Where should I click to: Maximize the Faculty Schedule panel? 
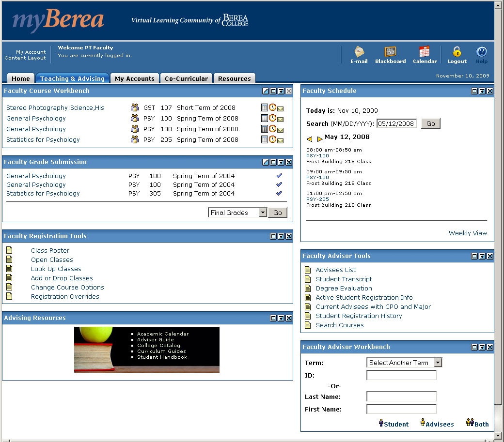(474, 91)
